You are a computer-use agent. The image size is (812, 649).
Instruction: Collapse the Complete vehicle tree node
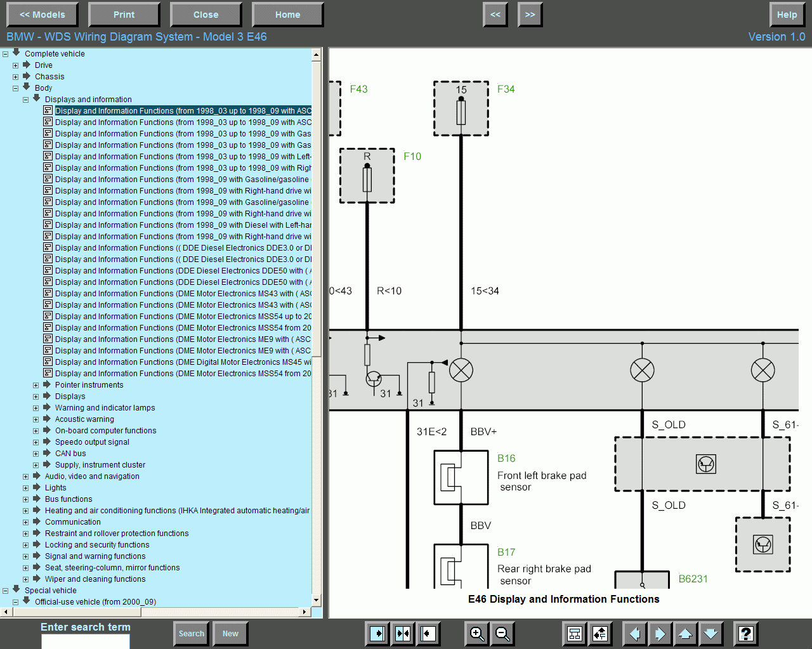tap(6, 54)
